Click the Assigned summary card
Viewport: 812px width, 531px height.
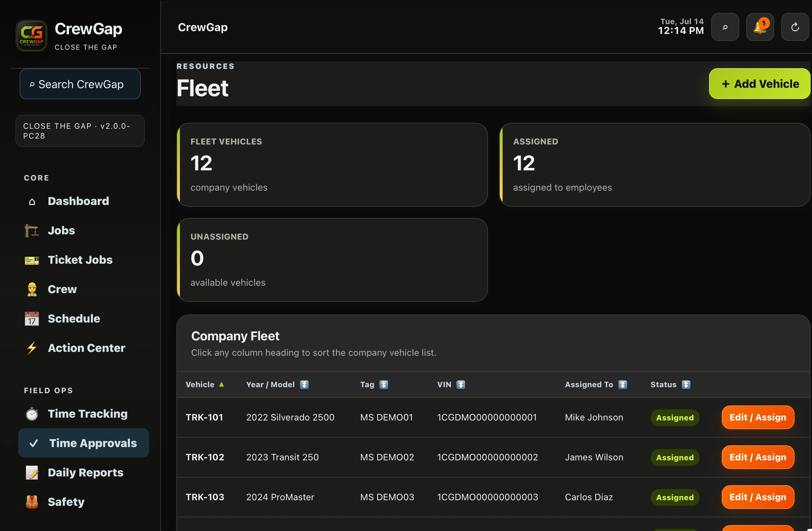[655, 165]
